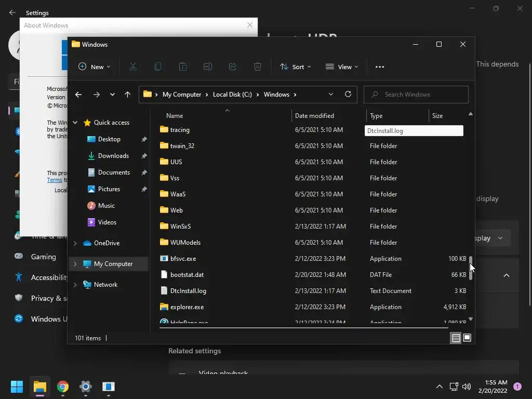Expand the My Computer tree node
Image resolution: width=532 pixels, height=399 pixels.
point(75,264)
